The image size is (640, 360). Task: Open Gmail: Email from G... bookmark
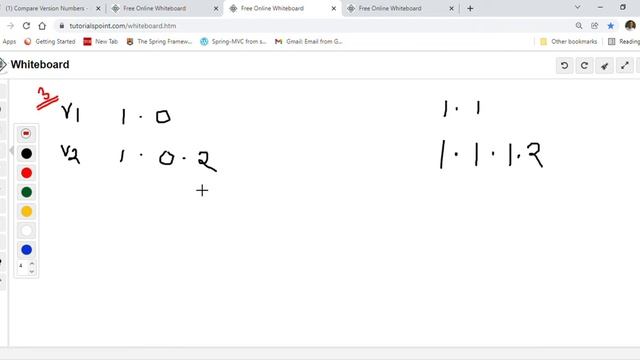pos(309,42)
